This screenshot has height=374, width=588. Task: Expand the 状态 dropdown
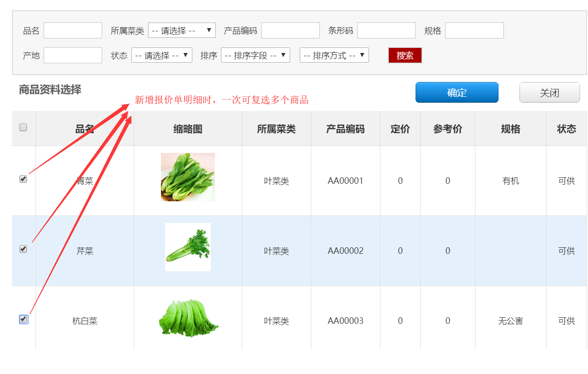click(161, 55)
